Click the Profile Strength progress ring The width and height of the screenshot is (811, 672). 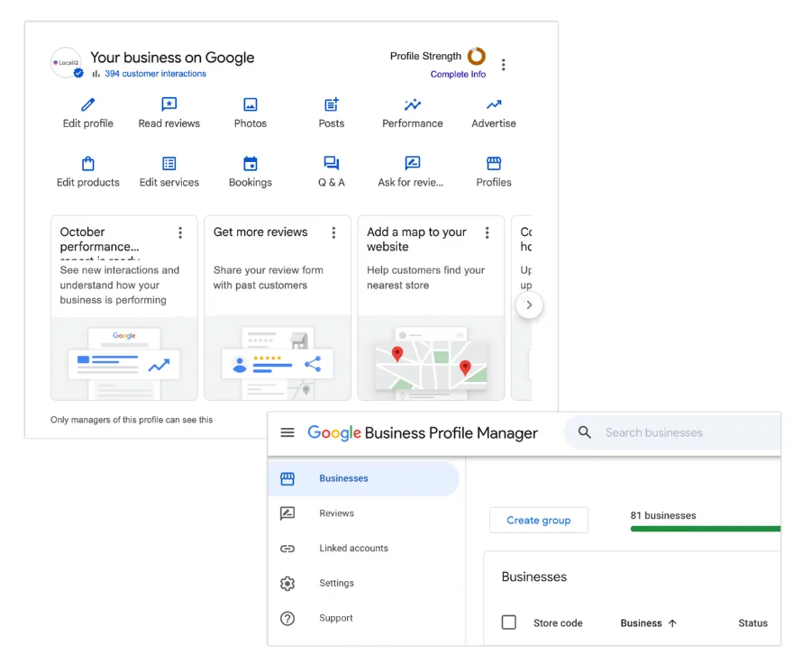point(476,56)
